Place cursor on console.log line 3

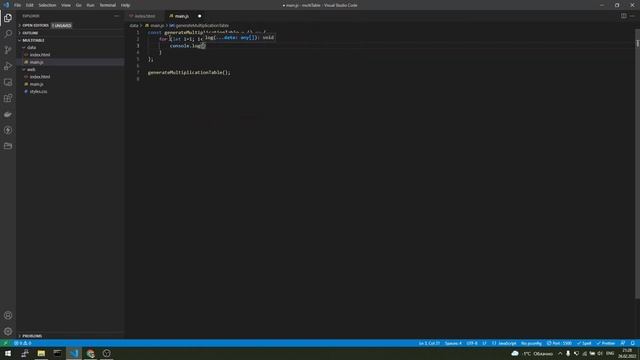(187, 46)
